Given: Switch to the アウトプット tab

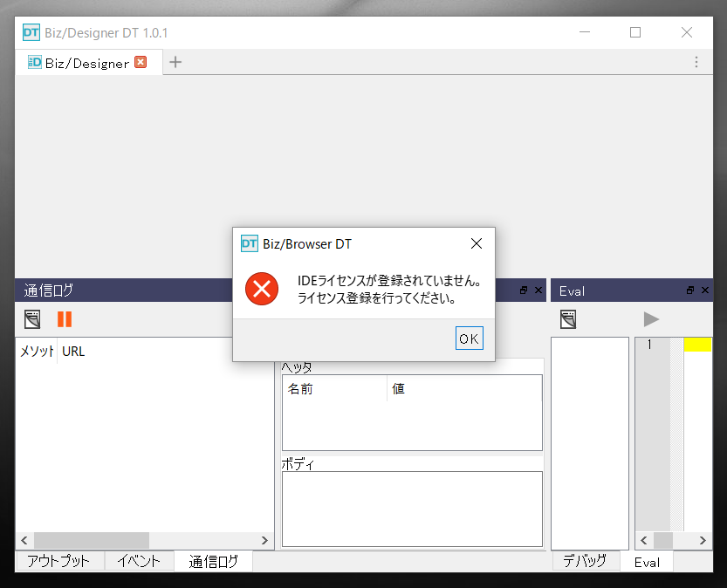Looking at the screenshot, I should point(58,561).
